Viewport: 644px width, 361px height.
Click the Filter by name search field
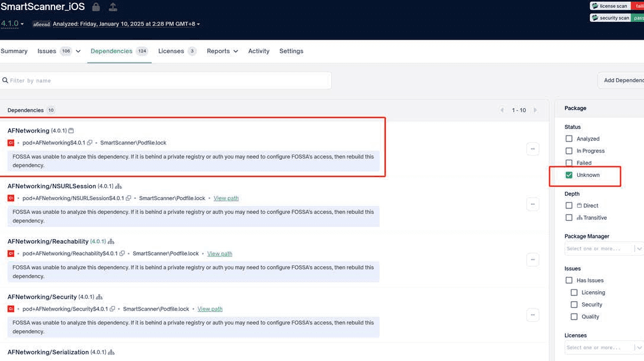[x=165, y=80]
